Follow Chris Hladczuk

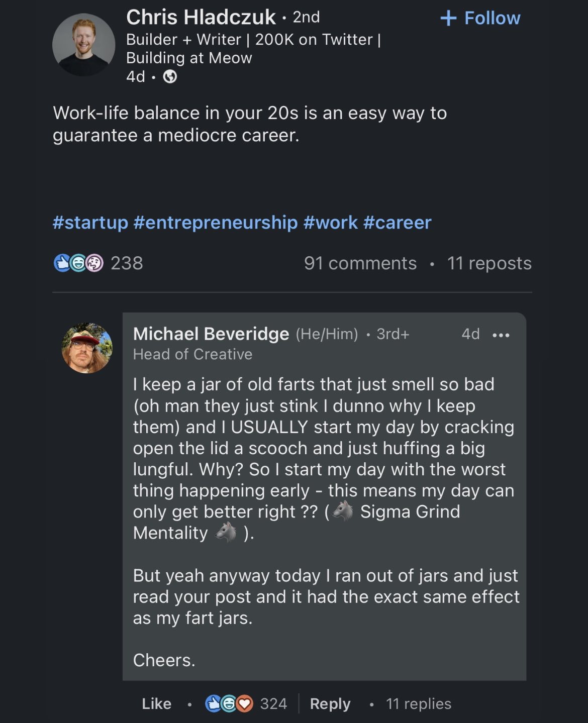480,19
